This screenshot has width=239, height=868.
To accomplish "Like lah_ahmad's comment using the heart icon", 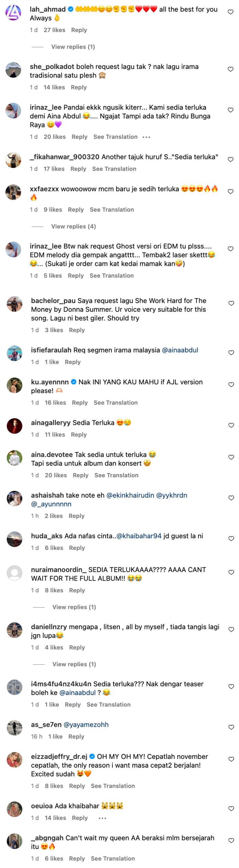I will pos(231,11).
